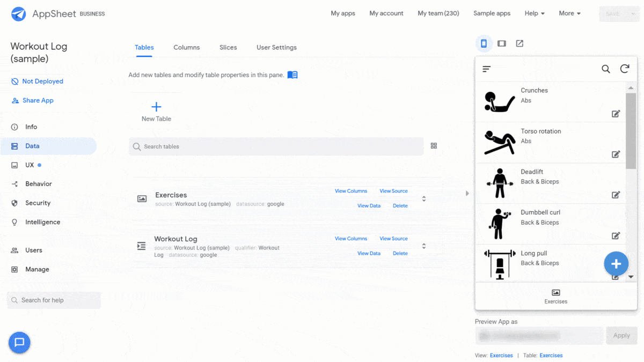The image size is (644, 362).
Task: Select the mobile phone preview icon
Action: tap(484, 43)
